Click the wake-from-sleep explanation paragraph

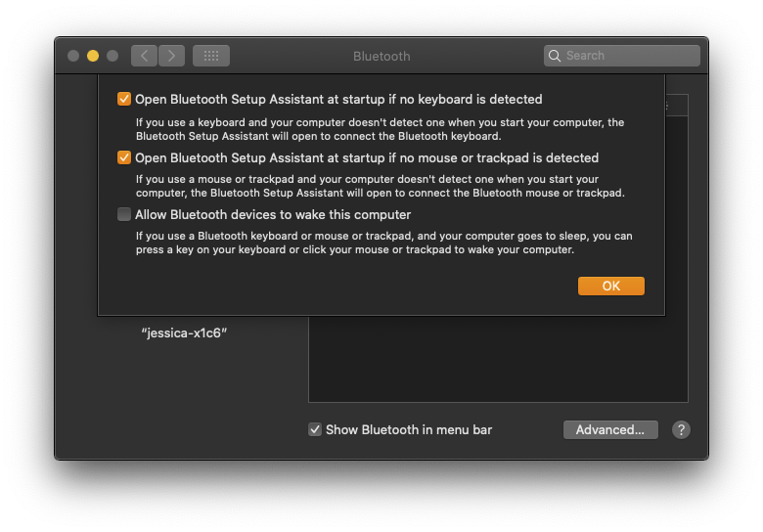coord(368,243)
